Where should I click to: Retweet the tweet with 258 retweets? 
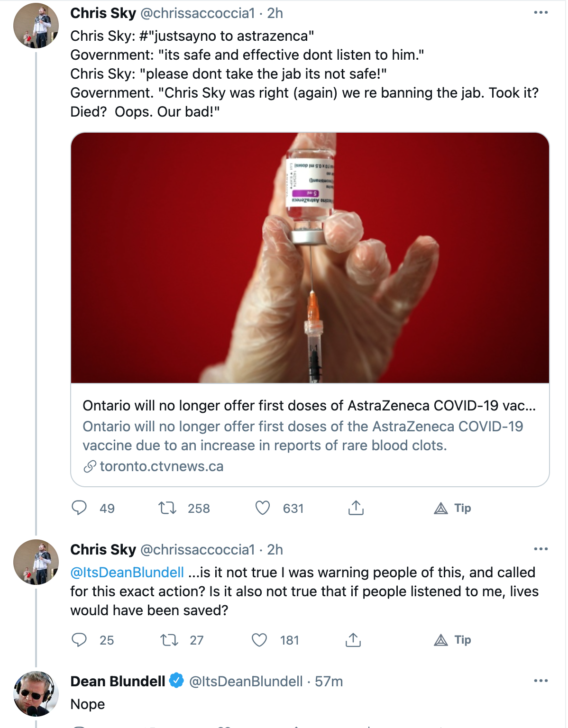coord(167,508)
